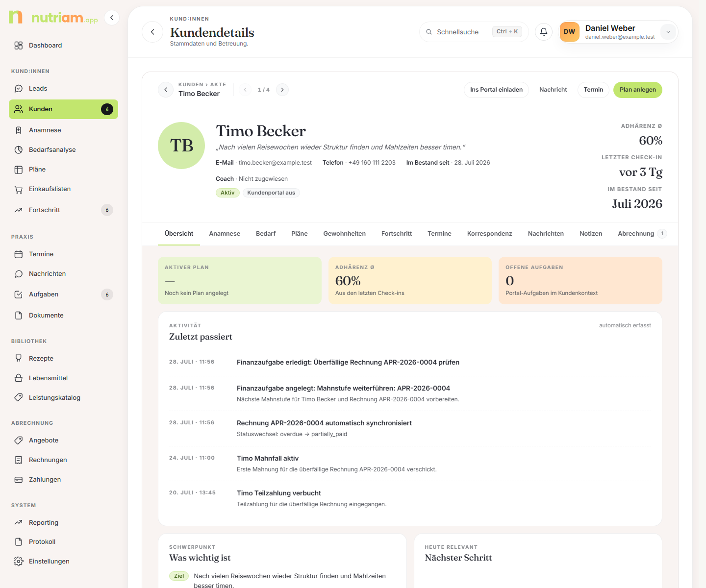
Task: Select the Notizen tab
Action: (x=591, y=234)
